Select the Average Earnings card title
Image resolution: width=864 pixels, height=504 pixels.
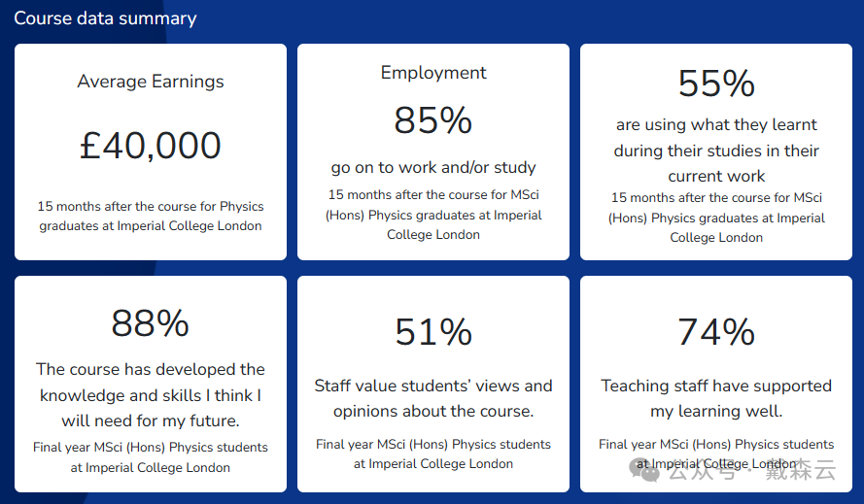(151, 82)
